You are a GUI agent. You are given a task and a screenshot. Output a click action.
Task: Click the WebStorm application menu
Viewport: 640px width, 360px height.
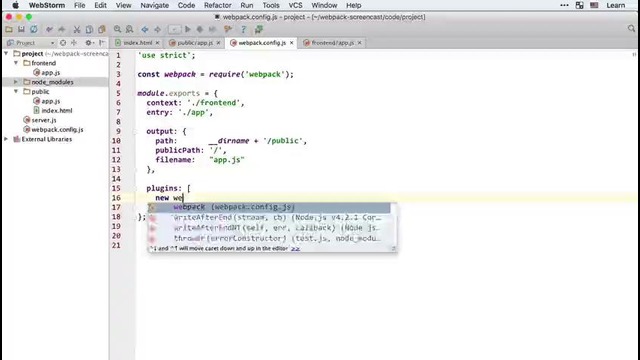point(47,5)
